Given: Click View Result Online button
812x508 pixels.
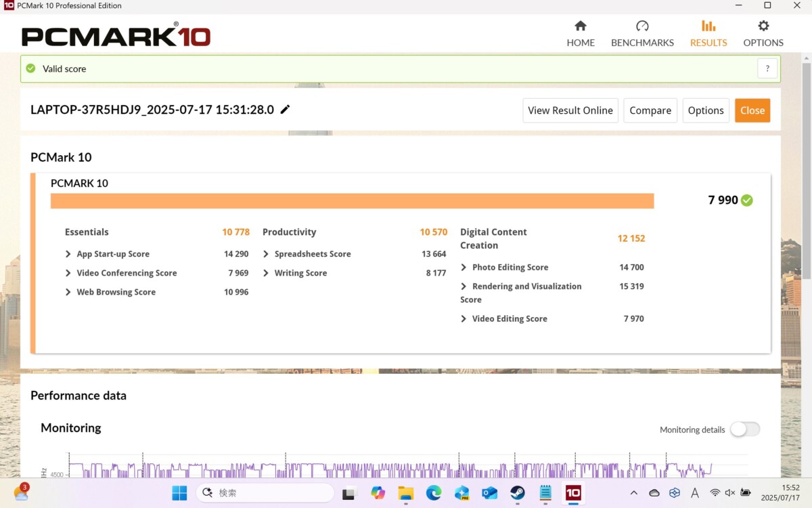Looking at the screenshot, I should pyautogui.click(x=570, y=110).
